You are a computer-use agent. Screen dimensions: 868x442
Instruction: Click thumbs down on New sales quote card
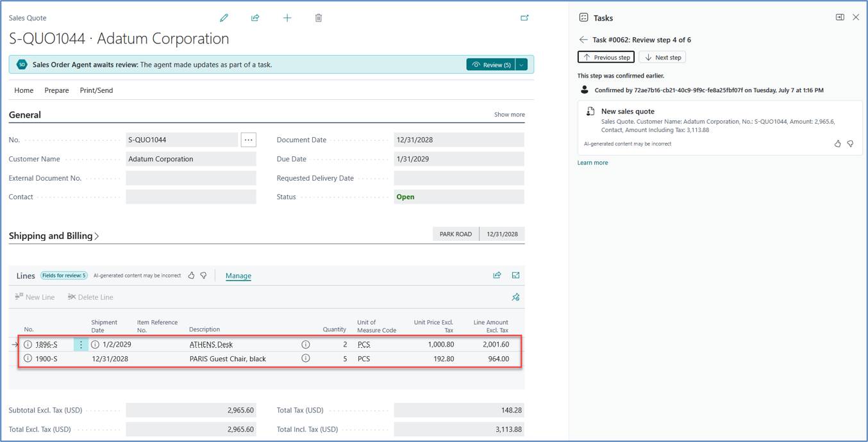coord(850,144)
